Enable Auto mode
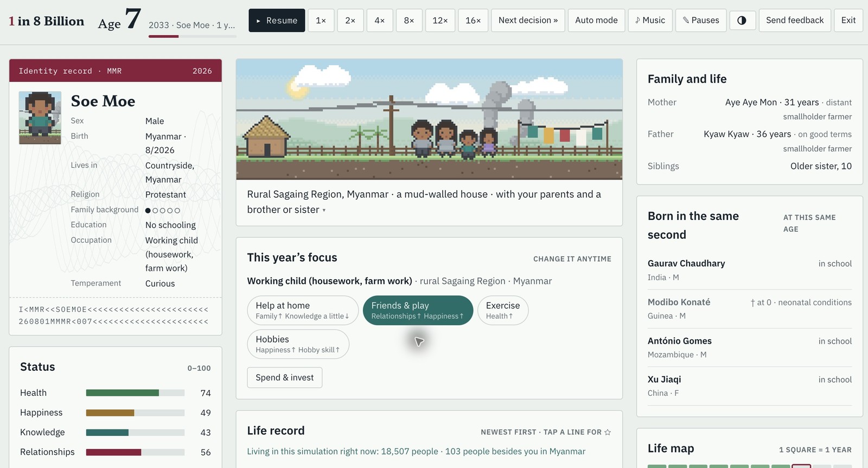This screenshot has height=468, width=868. tap(596, 20)
